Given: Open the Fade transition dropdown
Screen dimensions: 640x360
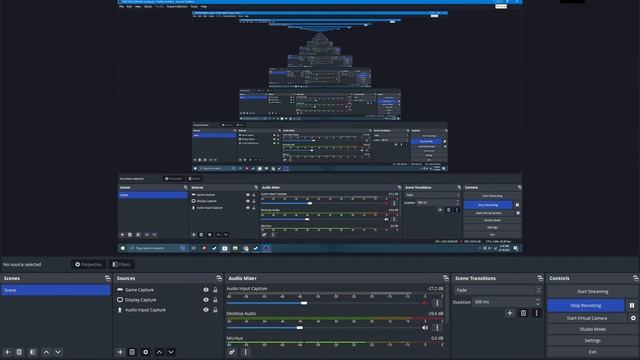Looking at the screenshot, I should tap(497, 290).
